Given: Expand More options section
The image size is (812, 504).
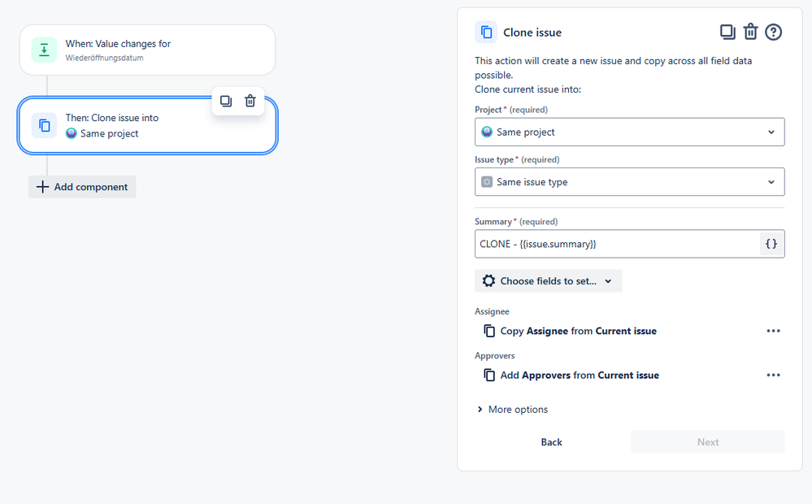Looking at the screenshot, I should pos(512,410).
